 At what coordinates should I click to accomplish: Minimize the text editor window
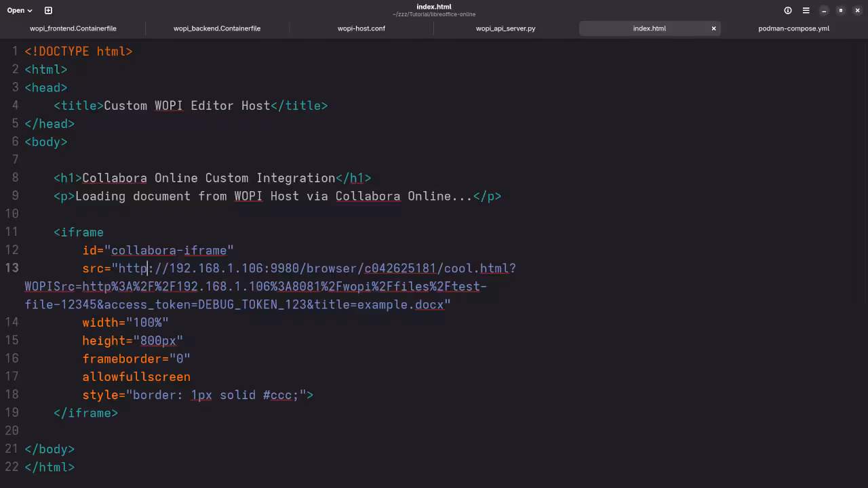[824, 10]
